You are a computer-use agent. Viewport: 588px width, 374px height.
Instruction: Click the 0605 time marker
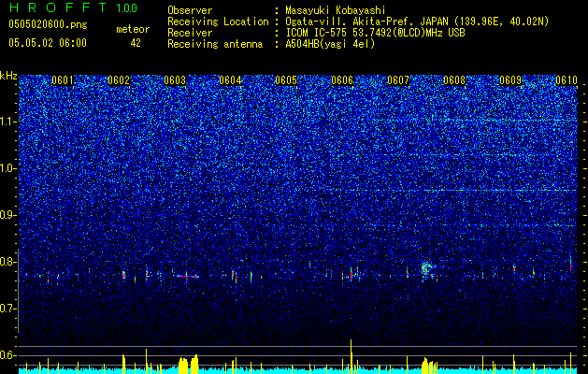(286, 80)
